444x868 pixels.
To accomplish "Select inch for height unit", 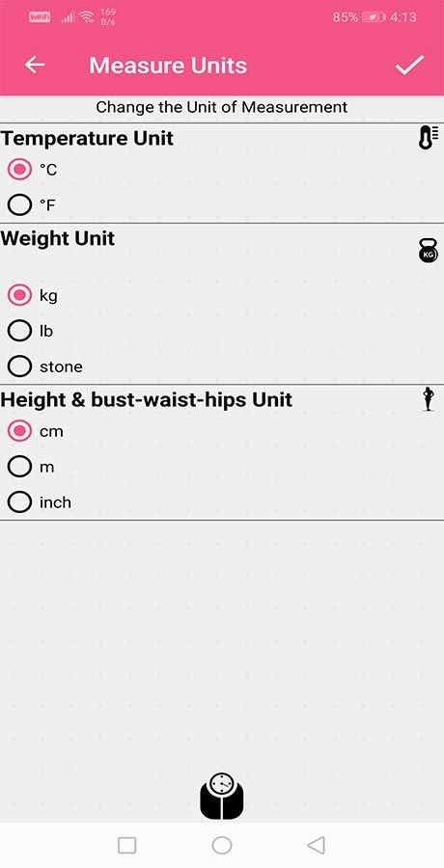I will (40, 502).
